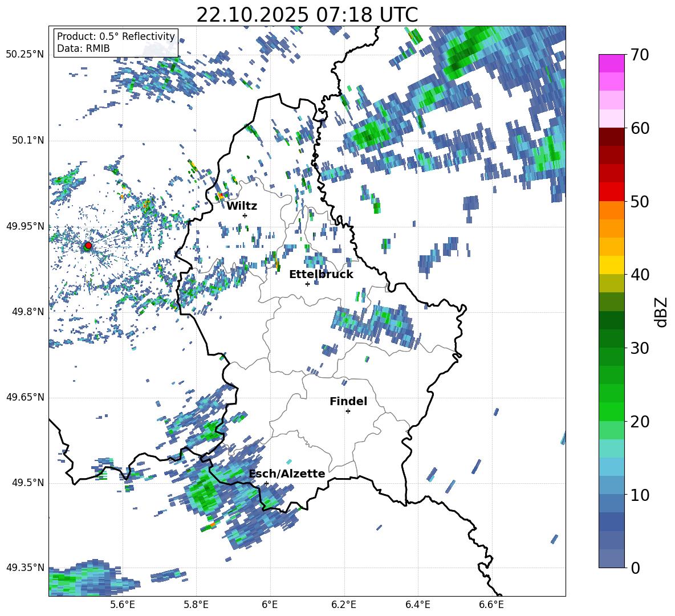Click the bottom slate-blue colorbar segment at 0
Image resolution: width=675 pixels, height=616 pixels.
click(x=611, y=558)
